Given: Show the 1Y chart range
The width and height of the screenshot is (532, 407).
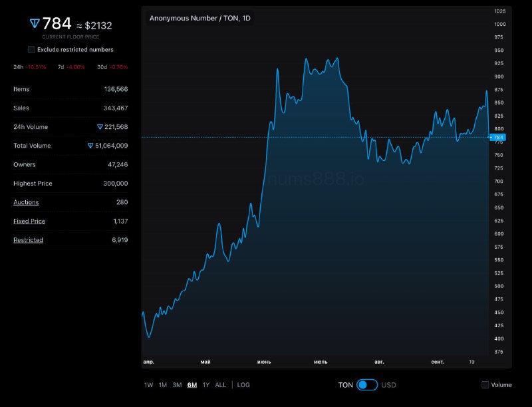Looking at the screenshot, I should pos(206,385).
